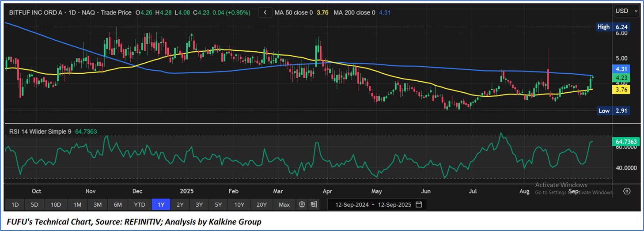This screenshot has height=231, width=644.
Task: Select the 3M range option
Action: [x=98, y=204]
